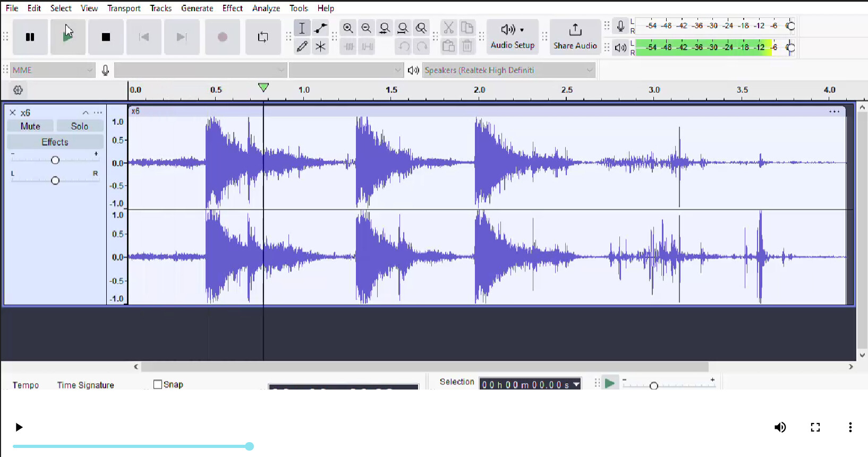Mute the x6 track
This screenshot has height=457, width=868.
[x=30, y=126]
